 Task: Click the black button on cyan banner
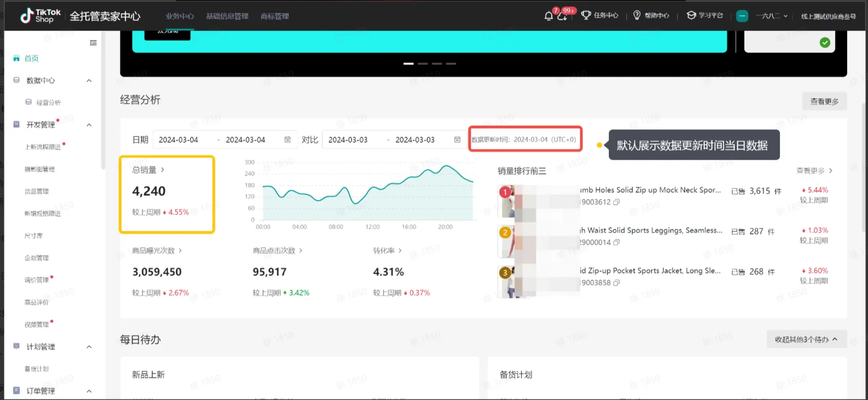tap(167, 34)
